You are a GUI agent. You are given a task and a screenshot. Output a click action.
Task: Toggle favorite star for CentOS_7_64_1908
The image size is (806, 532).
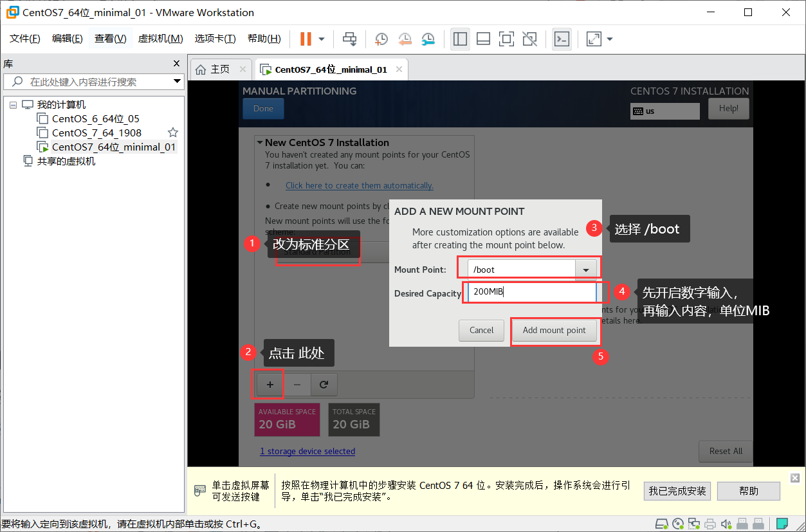click(x=173, y=133)
